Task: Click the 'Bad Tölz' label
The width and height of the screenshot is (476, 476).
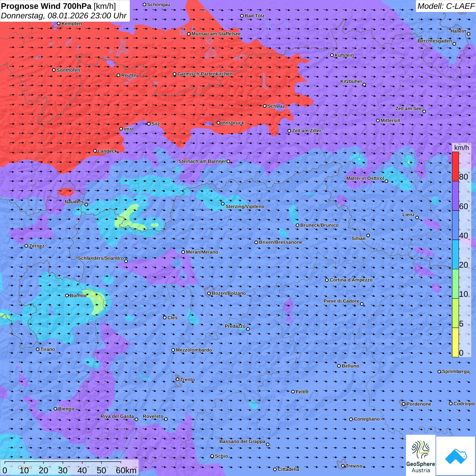Action: pyautogui.click(x=254, y=16)
